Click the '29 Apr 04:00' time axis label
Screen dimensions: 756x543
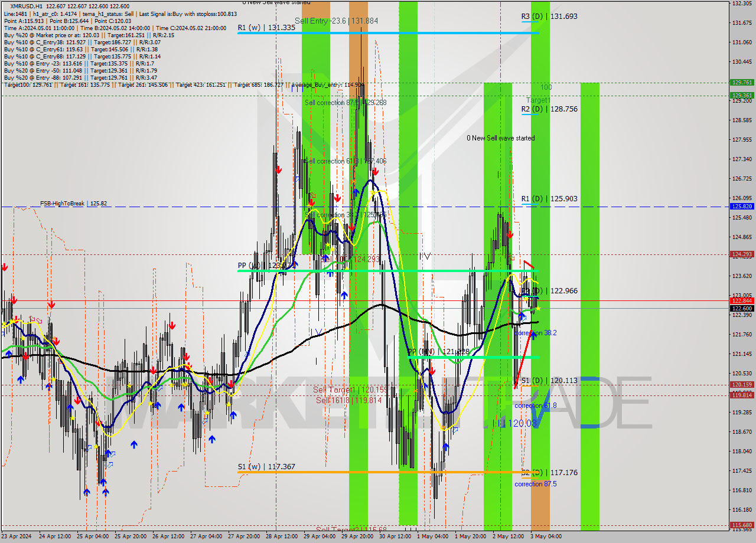point(320,537)
